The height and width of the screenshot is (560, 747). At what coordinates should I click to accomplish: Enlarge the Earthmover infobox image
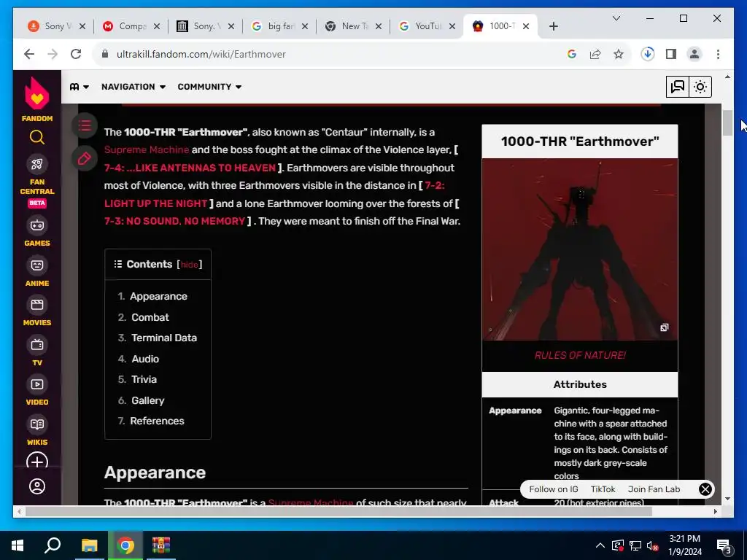coord(664,327)
